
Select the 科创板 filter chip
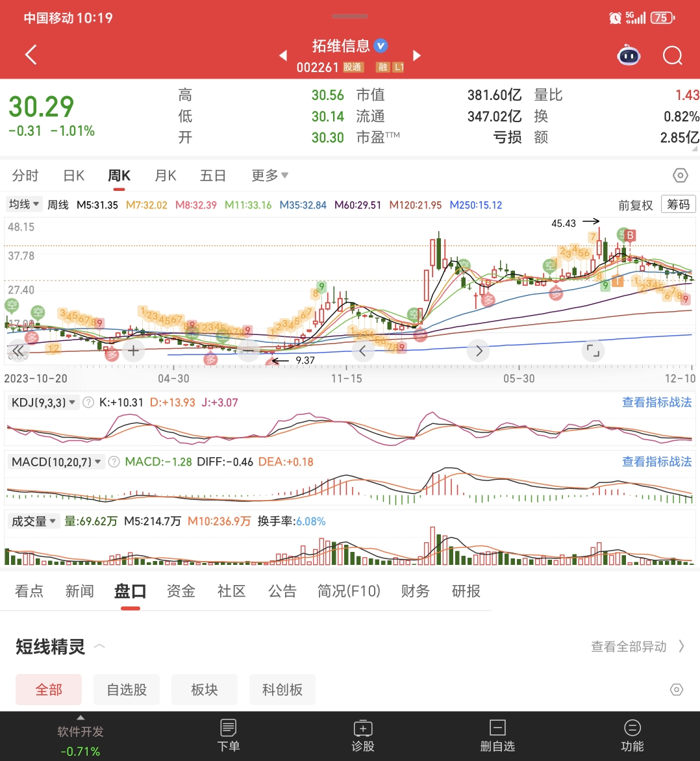282,690
